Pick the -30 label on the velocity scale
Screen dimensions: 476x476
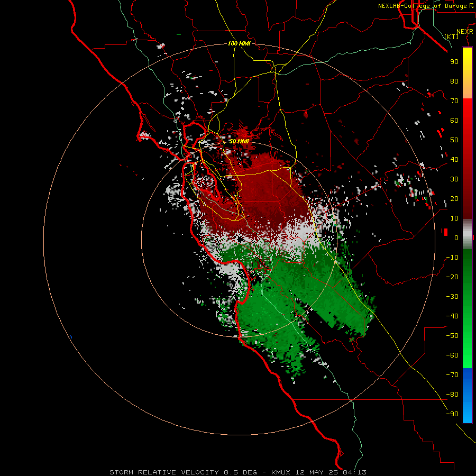[452, 297]
